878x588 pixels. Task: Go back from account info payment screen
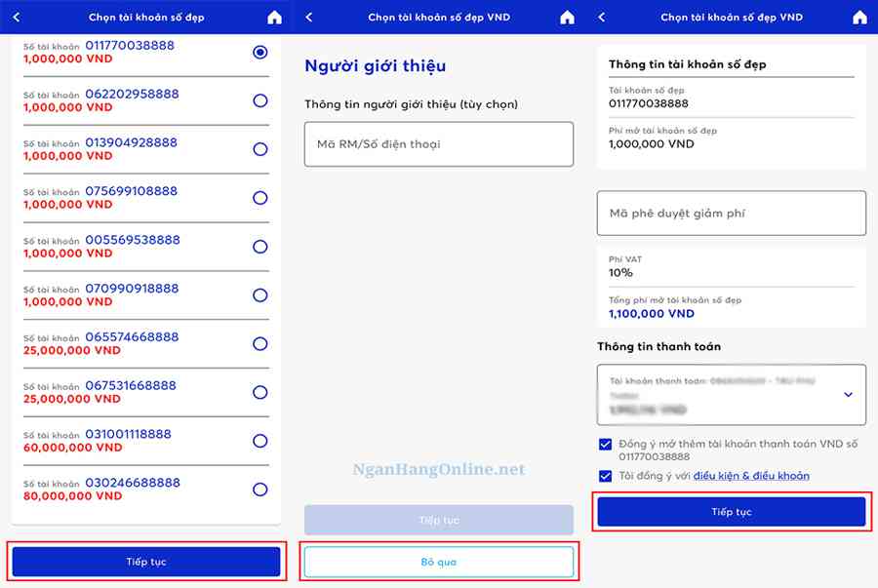click(x=602, y=18)
